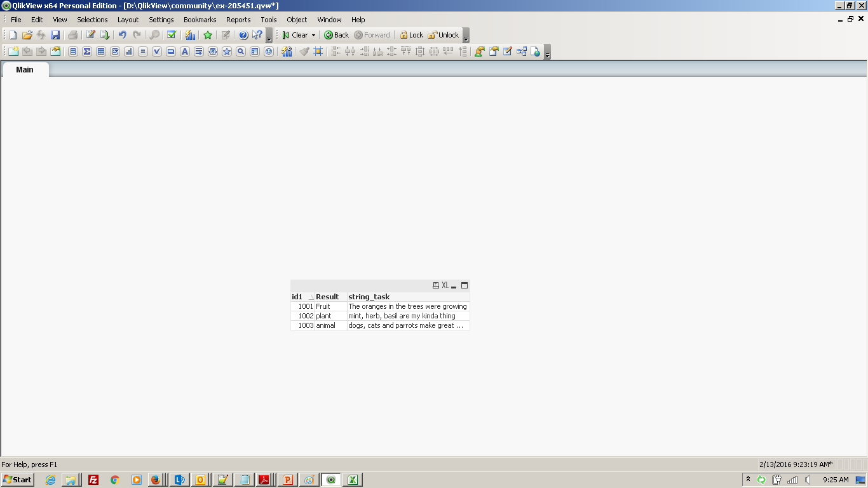Select the 1001 cell in id1
868x488 pixels.
[x=302, y=306]
